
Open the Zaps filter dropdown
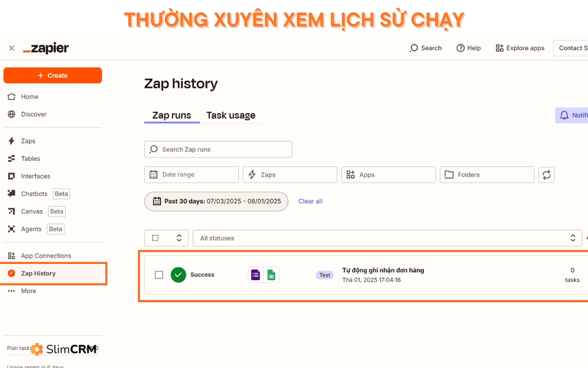point(290,175)
